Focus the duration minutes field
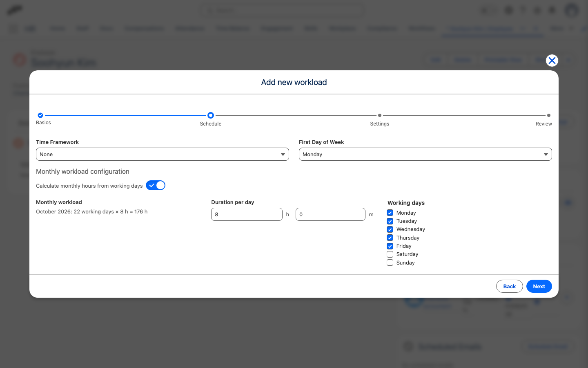The height and width of the screenshot is (368, 588). point(330,214)
